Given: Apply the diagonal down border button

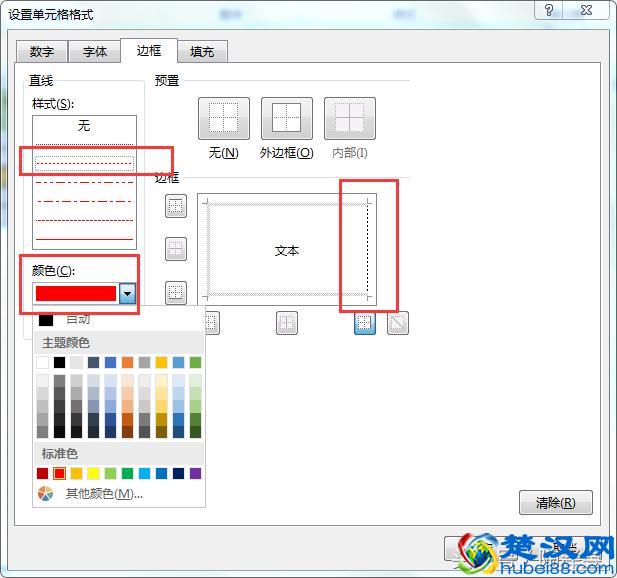Looking at the screenshot, I should (x=398, y=323).
